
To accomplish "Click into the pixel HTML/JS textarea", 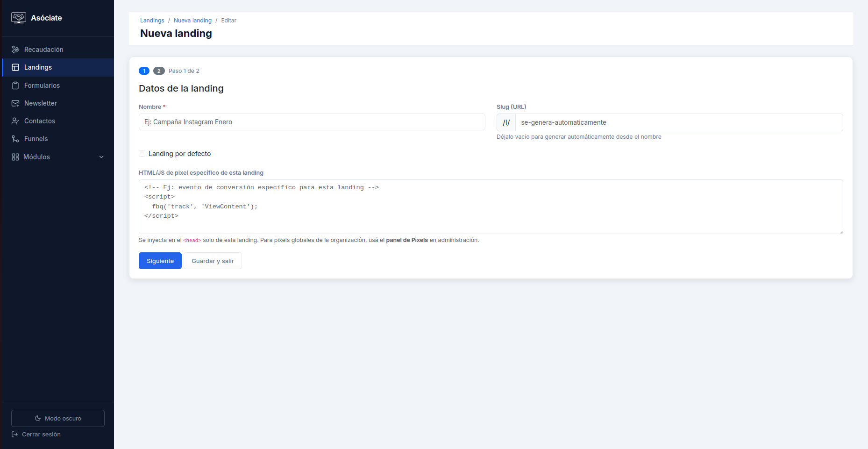I will (491, 207).
